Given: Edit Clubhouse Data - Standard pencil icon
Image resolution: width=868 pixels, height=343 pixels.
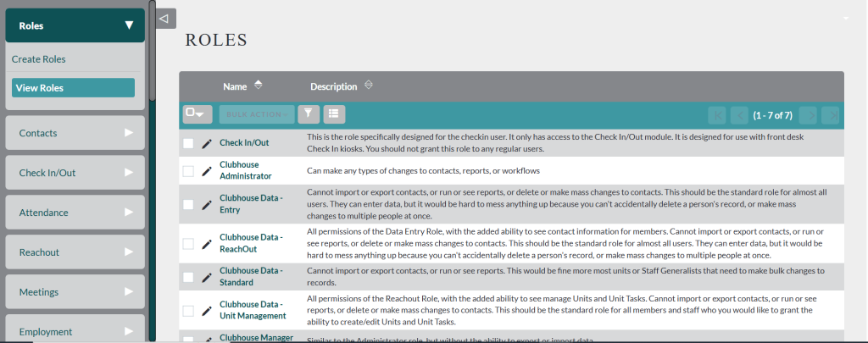Looking at the screenshot, I should click(207, 276).
